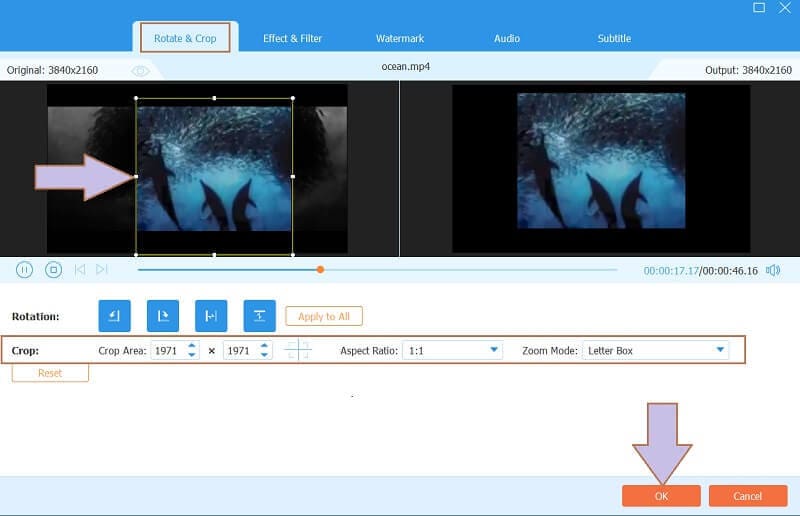
Task: Click the left-middle crop handle
Action: 136,177
